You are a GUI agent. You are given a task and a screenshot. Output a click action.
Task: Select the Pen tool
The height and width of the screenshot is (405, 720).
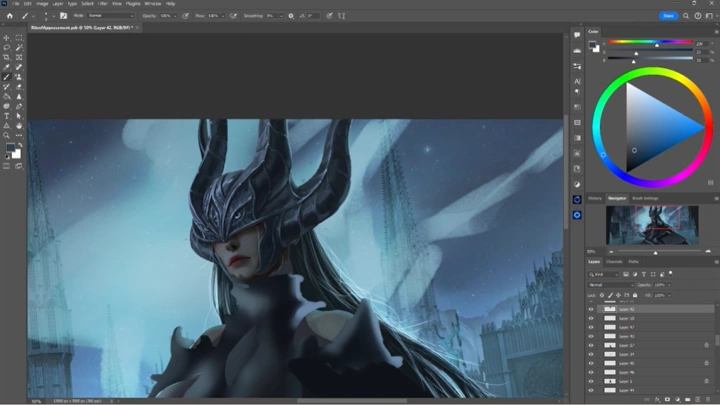point(19,106)
